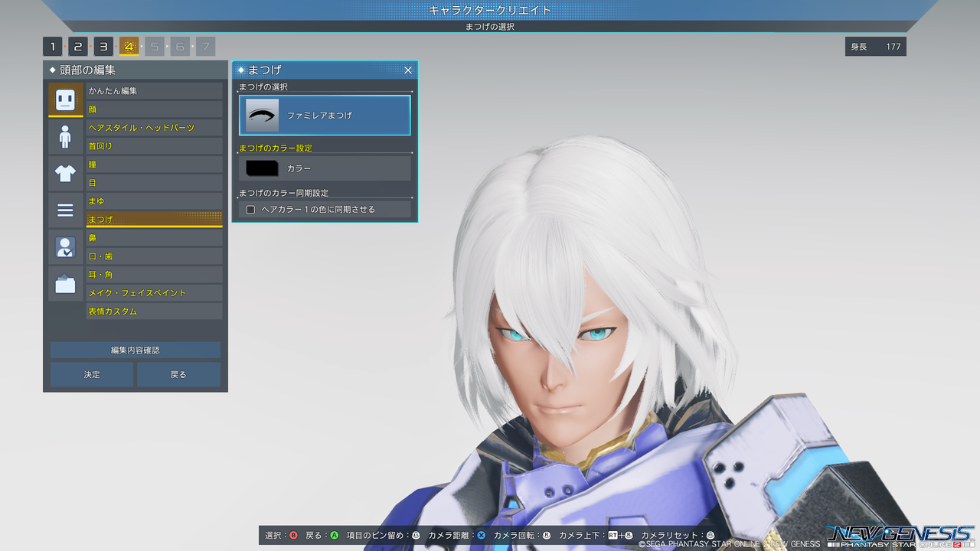
Task: Select the clothing T-shirt icon
Action: tap(65, 174)
